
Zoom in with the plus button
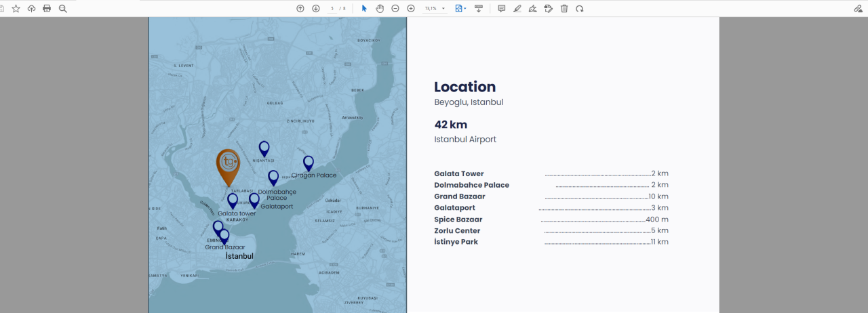[411, 8]
